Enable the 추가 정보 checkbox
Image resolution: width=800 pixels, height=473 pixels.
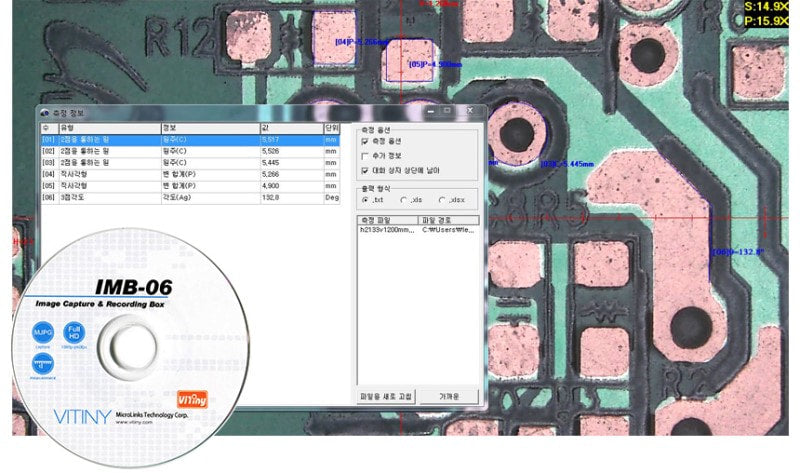(x=366, y=157)
